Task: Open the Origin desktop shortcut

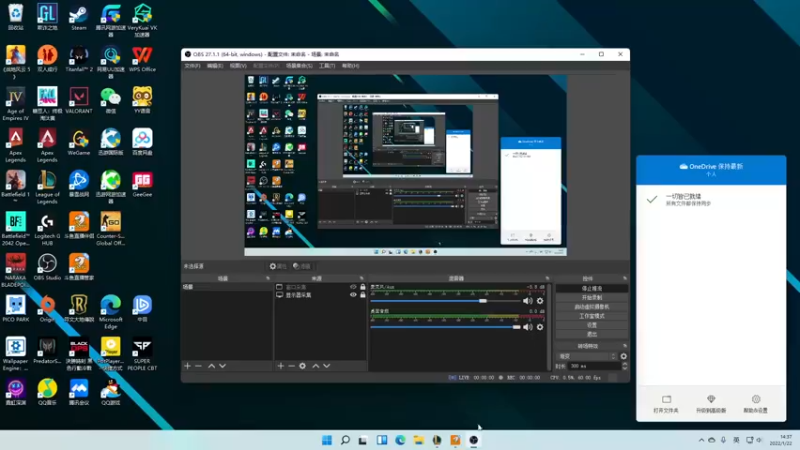Action: click(x=47, y=309)
